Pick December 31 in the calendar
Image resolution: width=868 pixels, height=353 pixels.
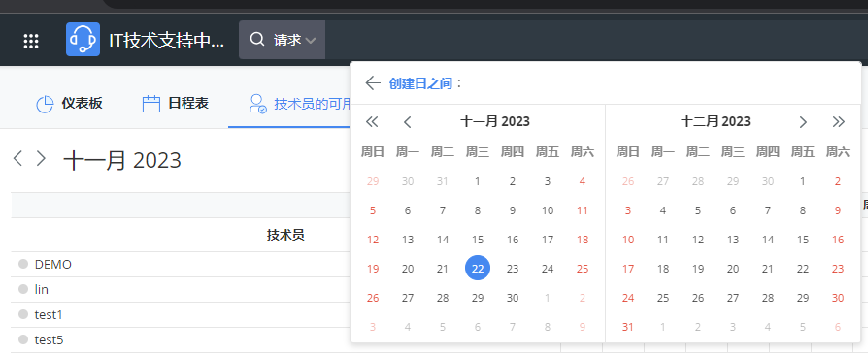click(x=628, y=327)
